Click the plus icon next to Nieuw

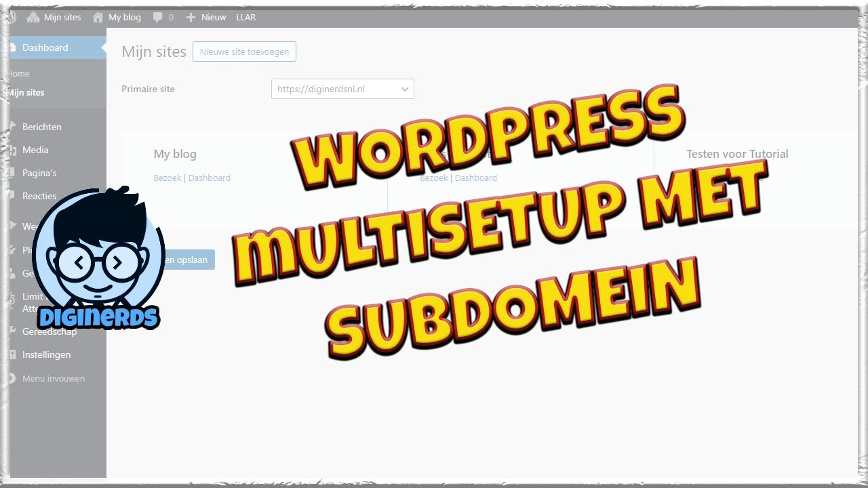click(191, 18)
